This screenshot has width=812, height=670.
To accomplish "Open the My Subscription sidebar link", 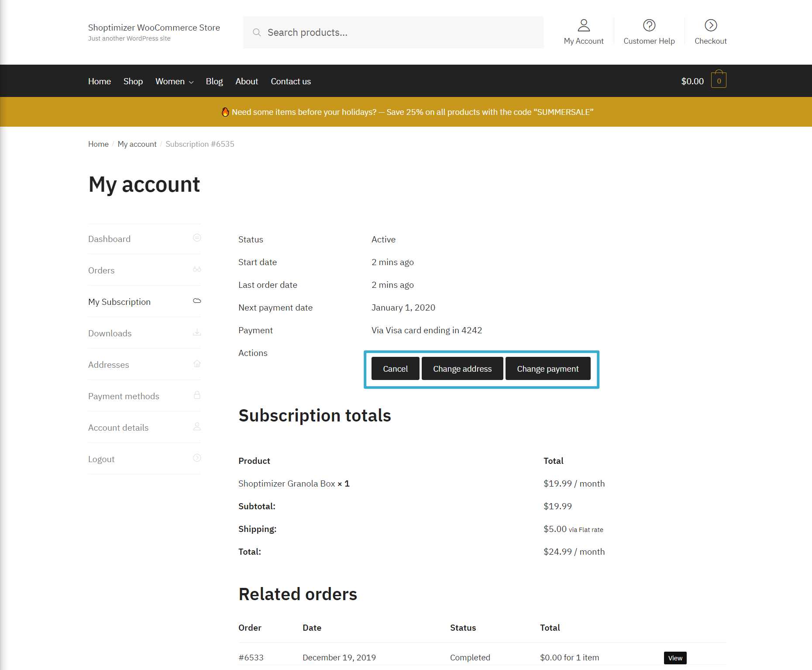I will (119, 302).
